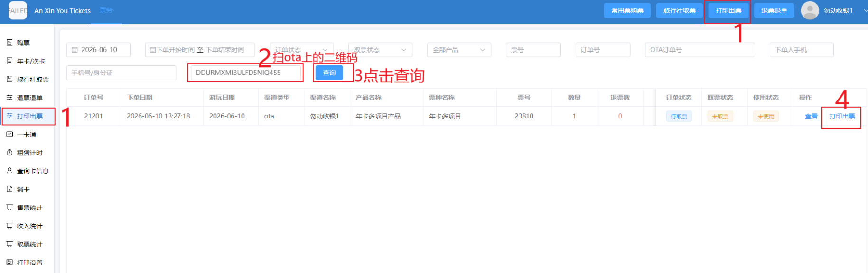Open 租赁计时 sidebar item

tap(27, 153)
